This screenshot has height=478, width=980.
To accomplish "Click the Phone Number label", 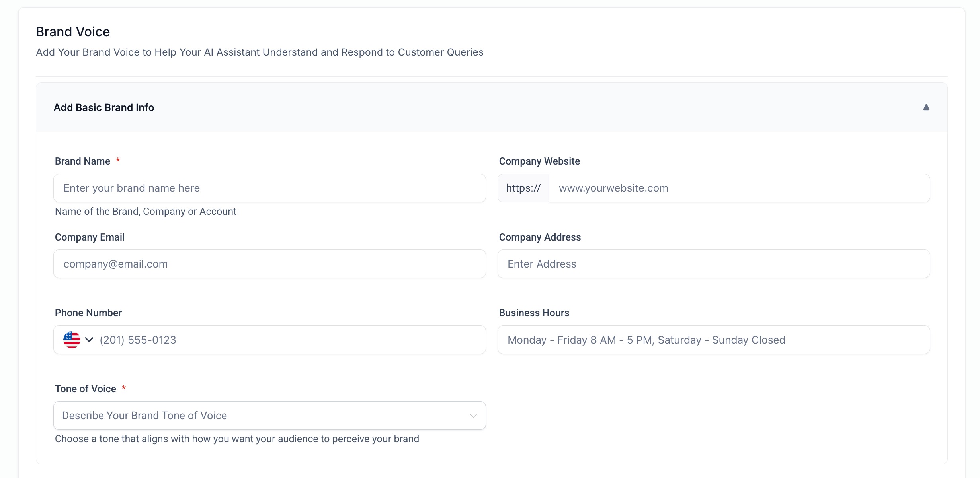I will pos(88,313).
